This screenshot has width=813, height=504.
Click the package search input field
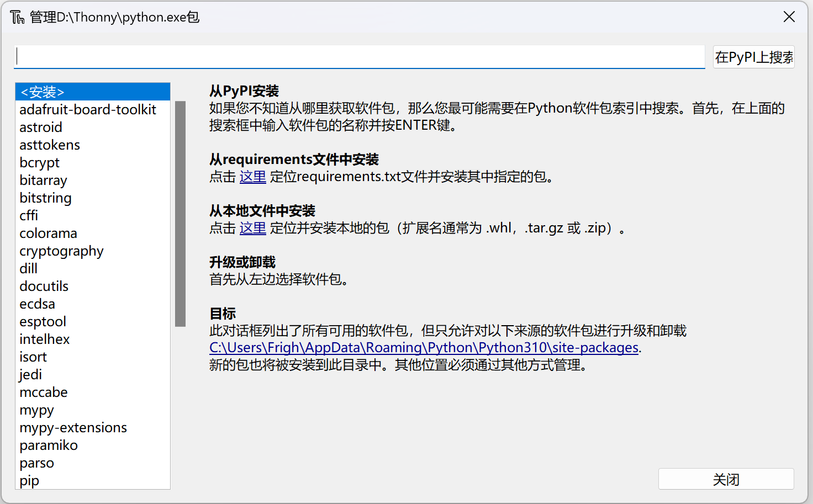pos(359,57)
